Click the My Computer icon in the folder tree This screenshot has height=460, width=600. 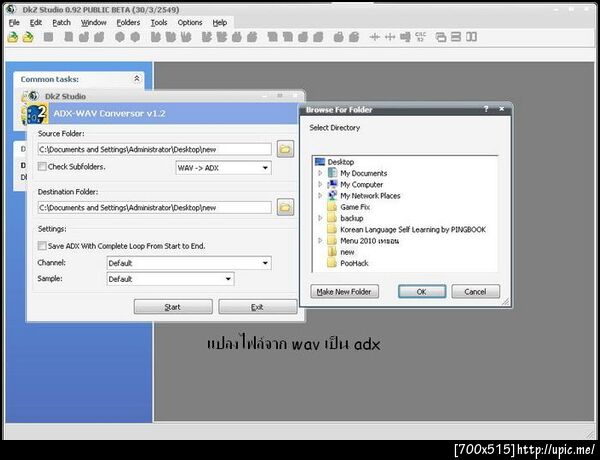(332, 184)
